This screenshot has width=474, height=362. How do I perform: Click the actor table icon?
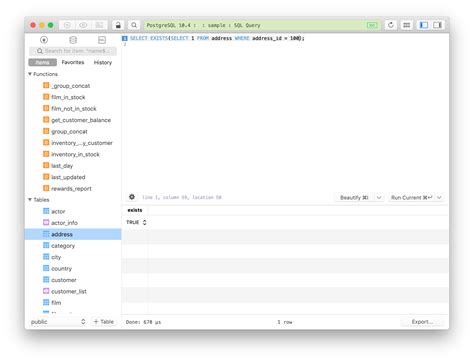tap(46, 211)
